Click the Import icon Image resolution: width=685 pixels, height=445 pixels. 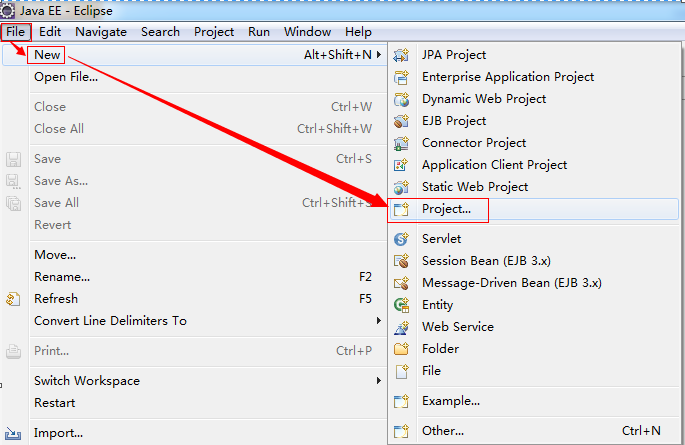coord(14,433)
